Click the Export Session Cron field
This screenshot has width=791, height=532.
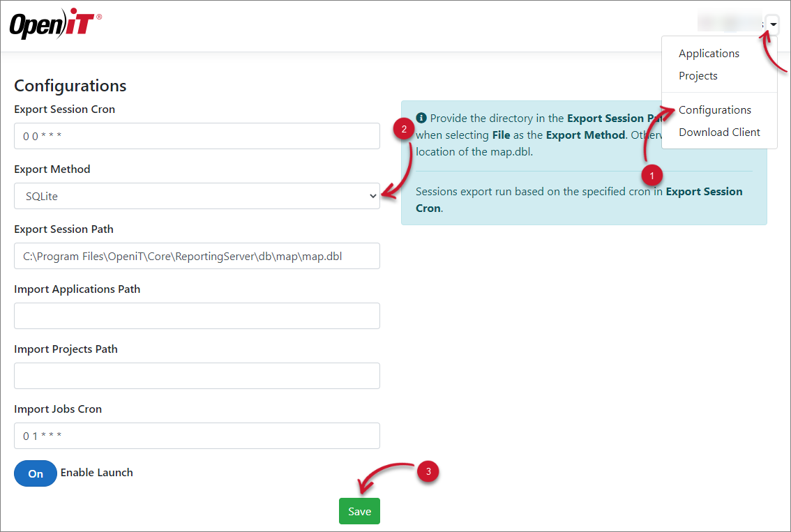click(197, 136)
